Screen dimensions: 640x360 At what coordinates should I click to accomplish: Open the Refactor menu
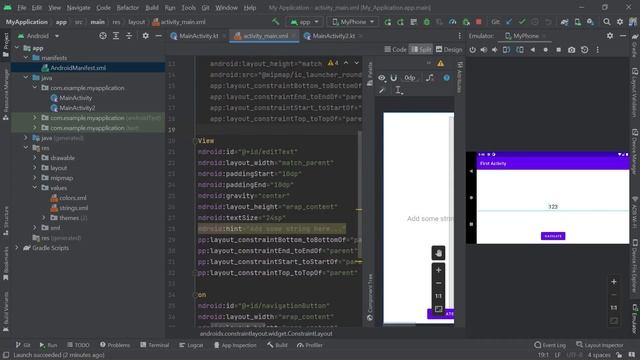pyautogui.click(x=128, y=8)
